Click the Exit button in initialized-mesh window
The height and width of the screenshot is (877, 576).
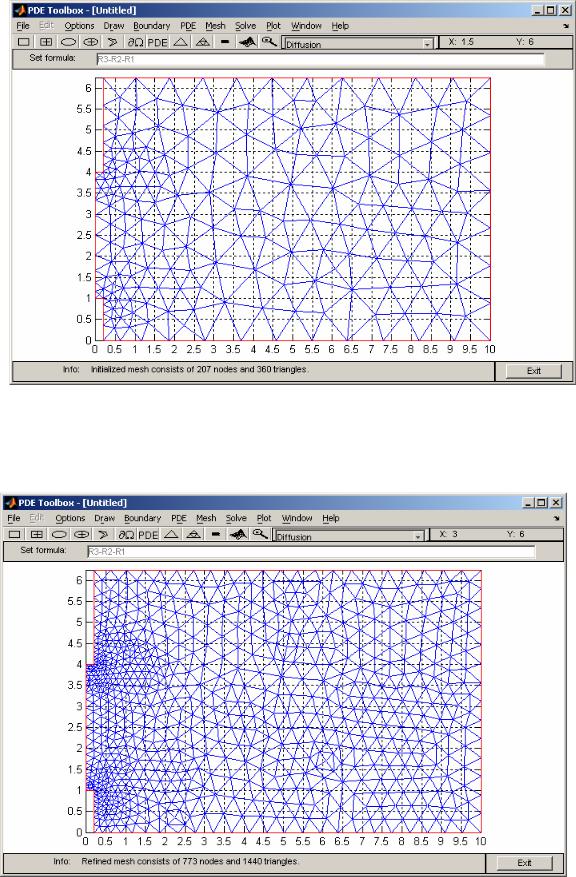pyautogui.click(x=533, y=371)
